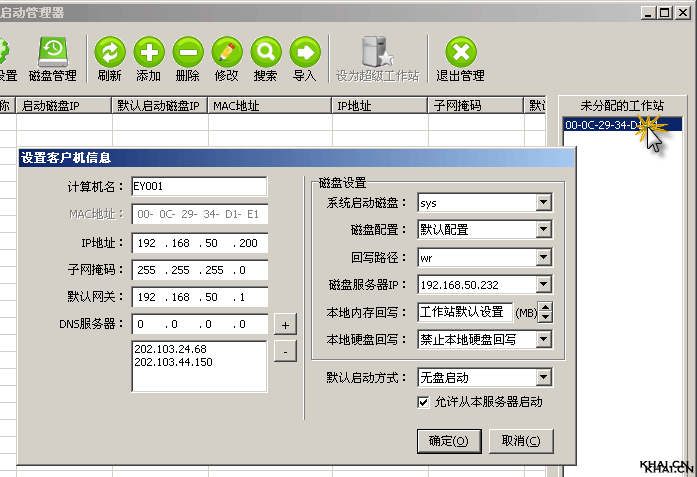Click the 退出管理 exit management icon
697x477 pixels.
pyautogui.click(x=460, y=52)
